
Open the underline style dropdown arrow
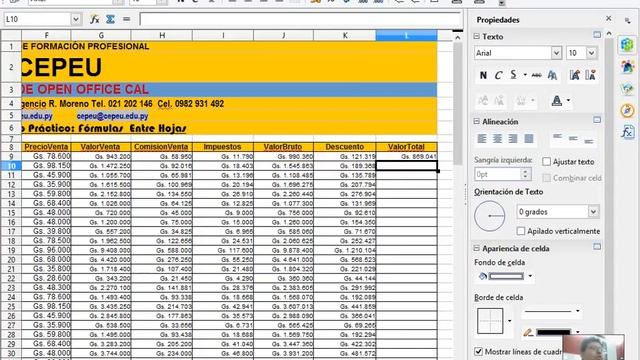click(525, 75)
